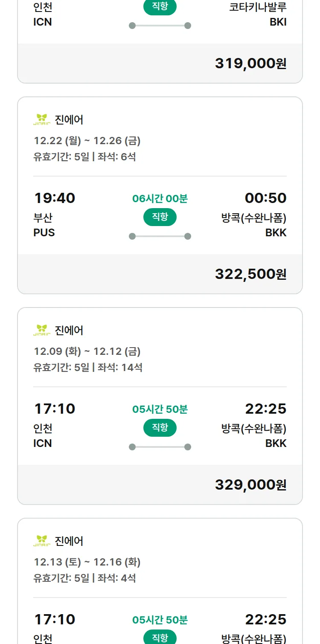
Task: Choose the 329,000원 fare
Action: [x=250, y=485]
